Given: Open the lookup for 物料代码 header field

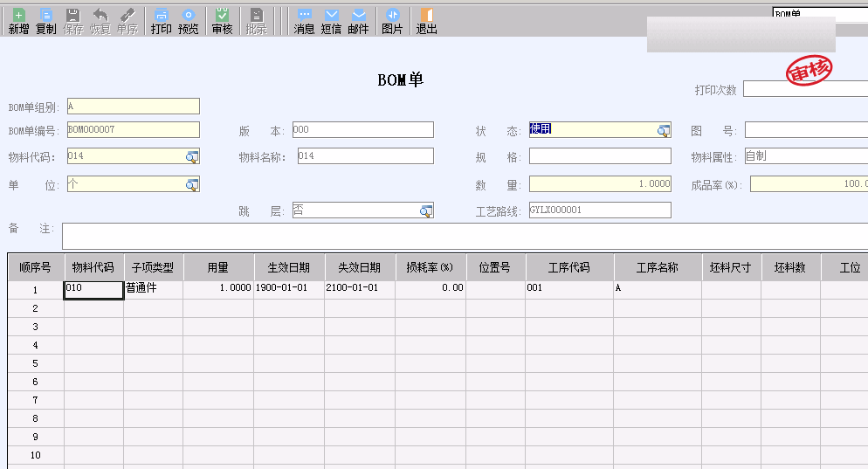Looking at the screenshot, I should 192,157.
